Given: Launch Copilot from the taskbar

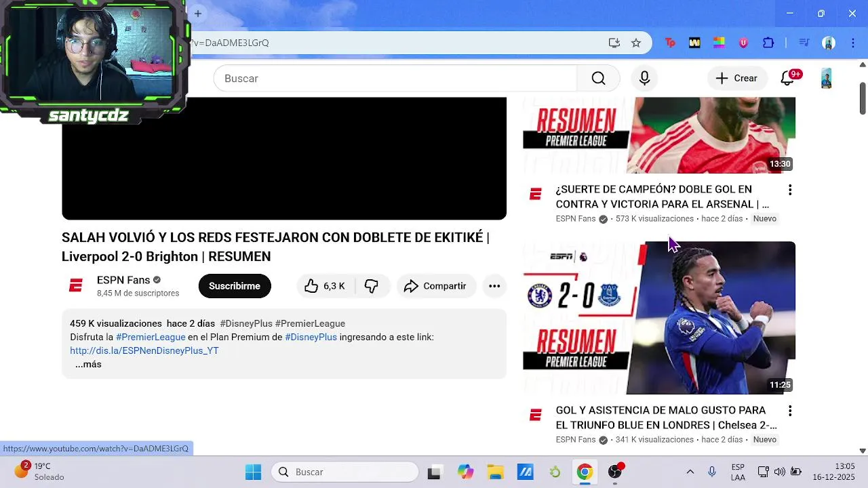Looking at the screenshot, I should [465, 472].
